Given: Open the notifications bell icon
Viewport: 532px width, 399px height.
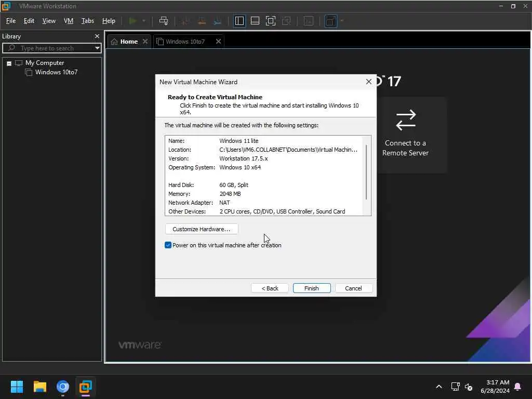Looking at the screenshot, I should [518, 387].
